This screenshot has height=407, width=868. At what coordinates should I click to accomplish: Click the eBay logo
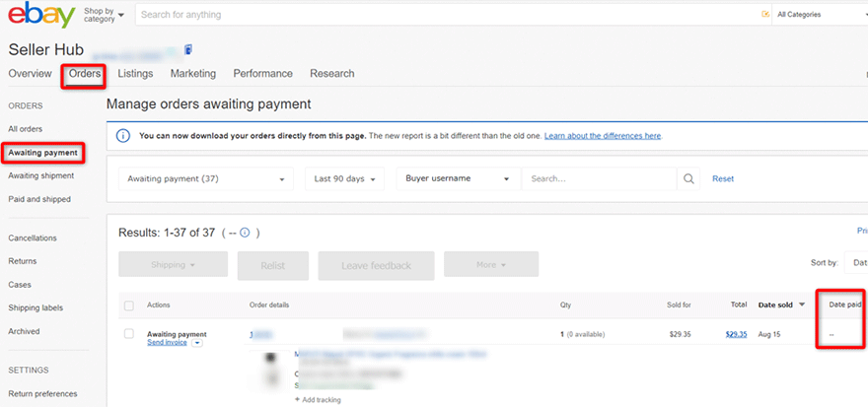coord(41,15)
